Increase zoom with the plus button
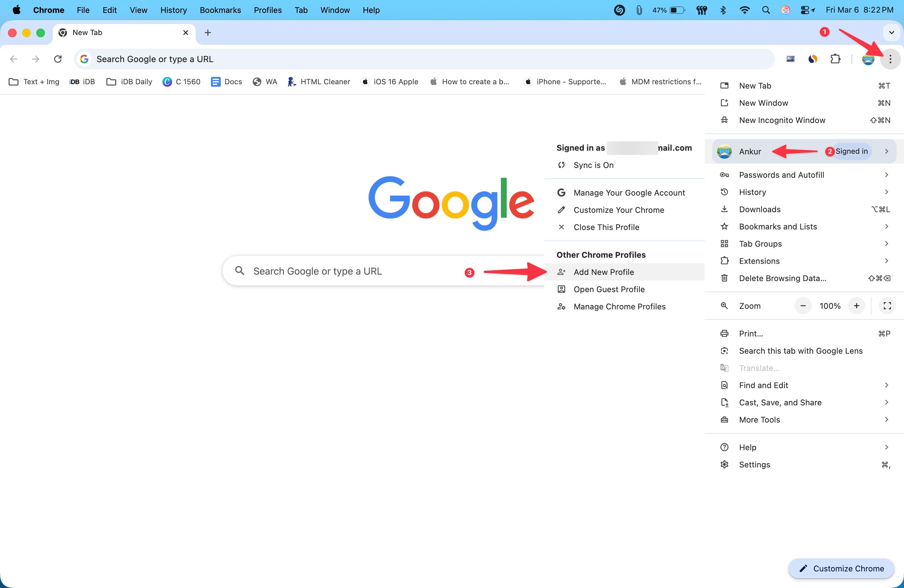The height and width of the screenshot is (588, 904). 857,306
